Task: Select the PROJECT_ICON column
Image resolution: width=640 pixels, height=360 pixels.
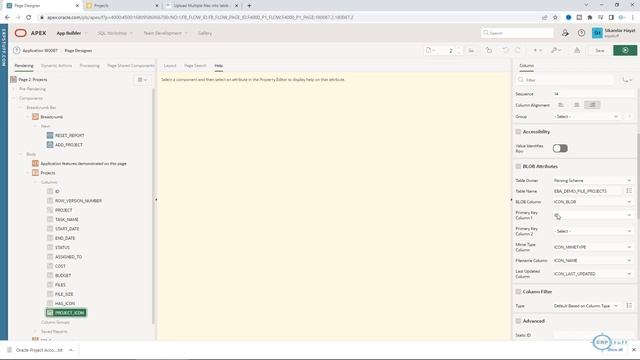Action: click(x=66, y=313)
